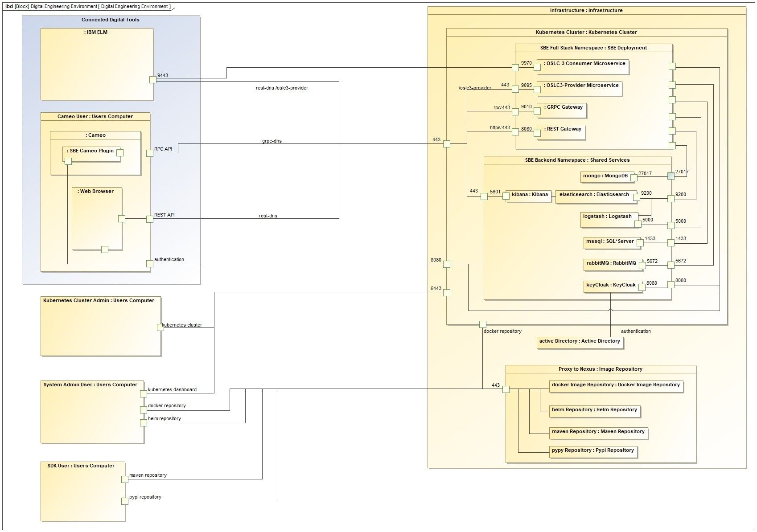Select the active Directory : Active Directory block
The height and width of the screenshot is (532, 757).
click(x=580, y=341)
